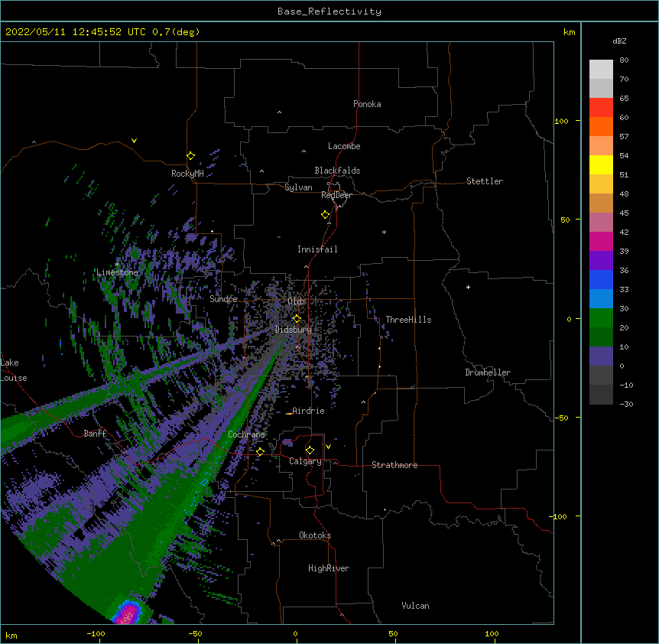Select the Drumheller city label

pyautogui.click(x=488, y=372)
